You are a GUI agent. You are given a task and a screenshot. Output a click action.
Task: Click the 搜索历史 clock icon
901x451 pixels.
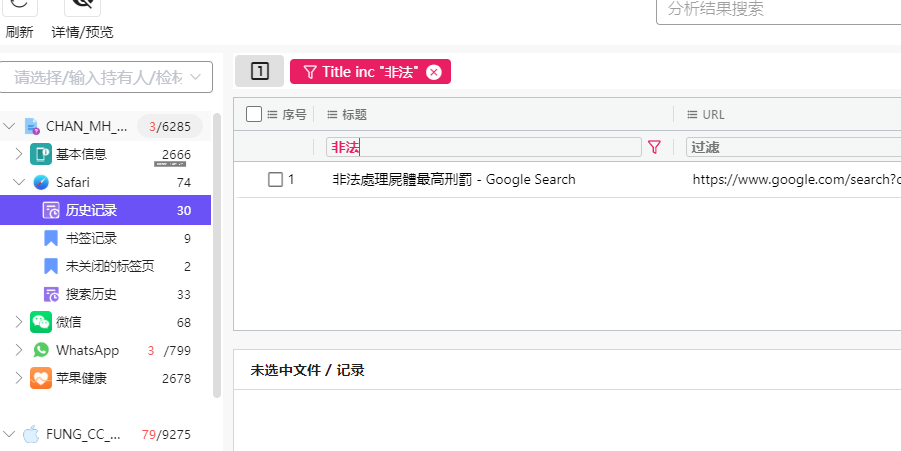[x=51, y=295]
